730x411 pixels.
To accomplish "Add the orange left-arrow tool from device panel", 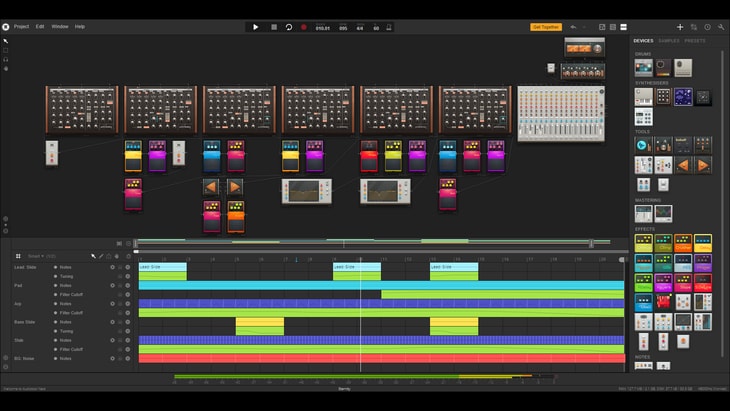I will pyautogui.click(x=683, y=165).
